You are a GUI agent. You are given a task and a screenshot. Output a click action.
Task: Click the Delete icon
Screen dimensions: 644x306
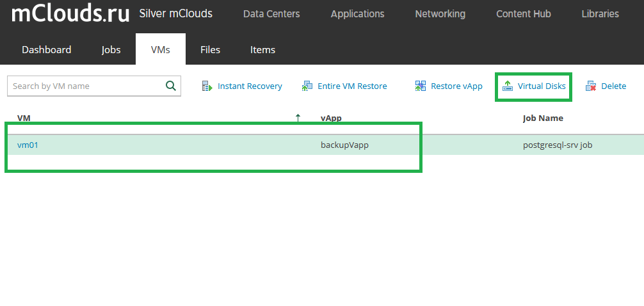click(591, 86)
